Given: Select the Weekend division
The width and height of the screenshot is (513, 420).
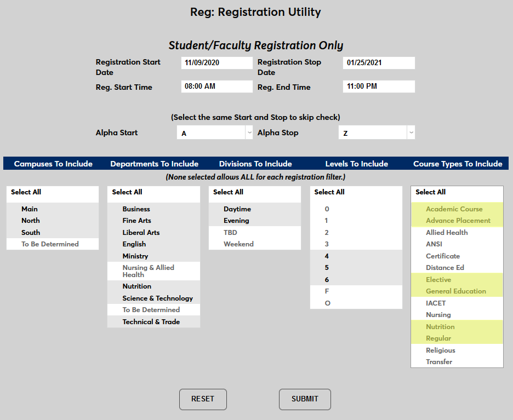Looking at the screenshot, I should [238, 244].
